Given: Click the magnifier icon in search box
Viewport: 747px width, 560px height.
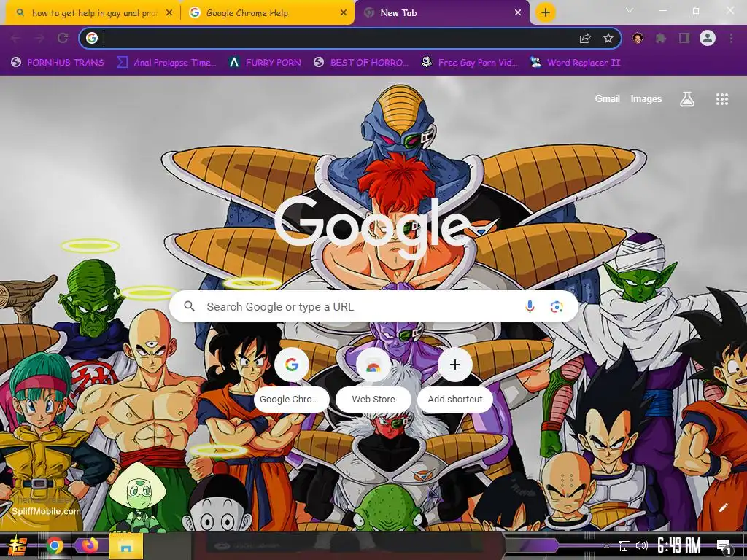Looking at the screenshot, I should coord(189,306).
